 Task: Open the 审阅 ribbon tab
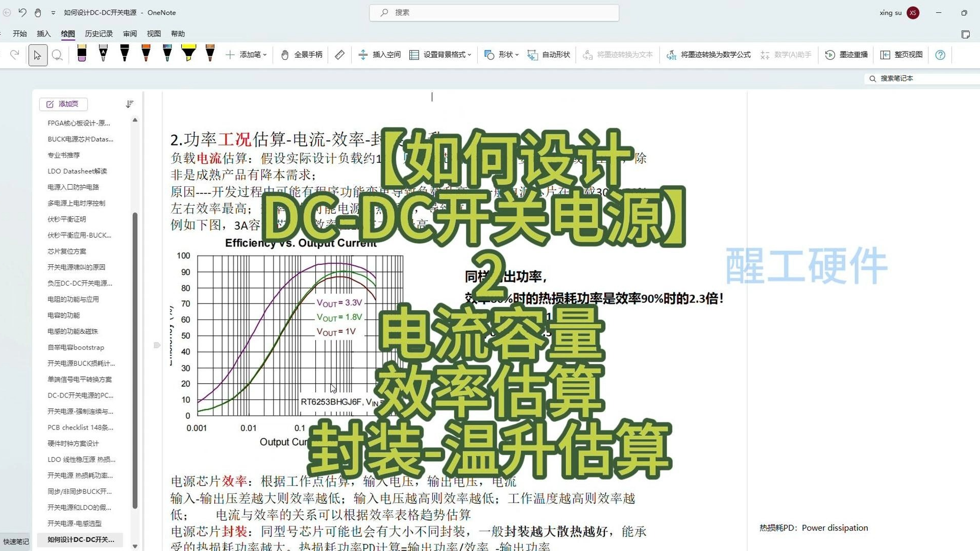(x=130, y=34)
